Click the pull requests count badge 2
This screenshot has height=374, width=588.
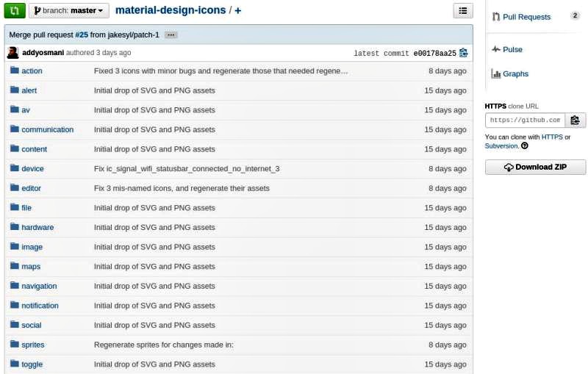575,15
